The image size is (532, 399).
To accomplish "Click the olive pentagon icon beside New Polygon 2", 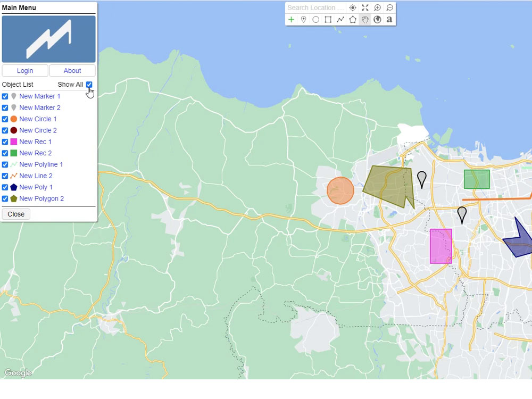I will [x=14, y=198].
